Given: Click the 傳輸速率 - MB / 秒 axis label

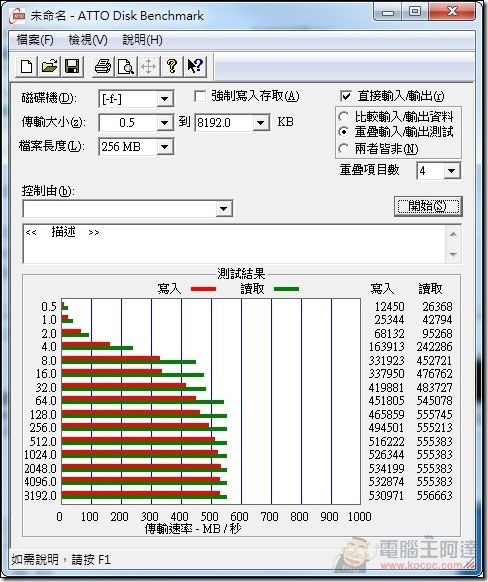Looking at the screenshot, I should (x=193, y=529).
